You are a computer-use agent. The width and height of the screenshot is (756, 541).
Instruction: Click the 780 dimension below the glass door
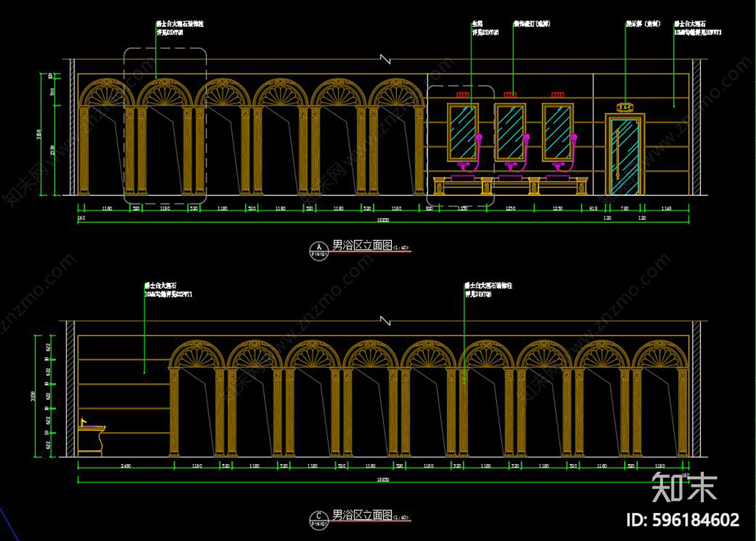click(624, 208)
